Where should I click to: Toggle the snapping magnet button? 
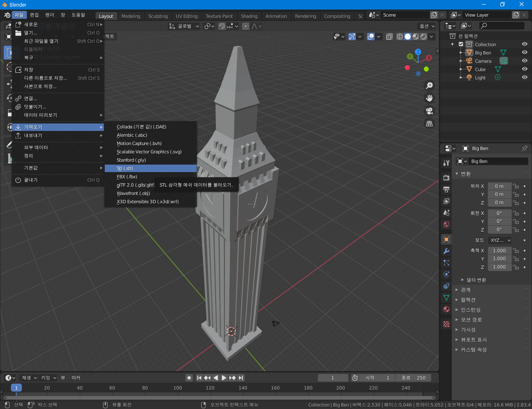click(222, 26)
